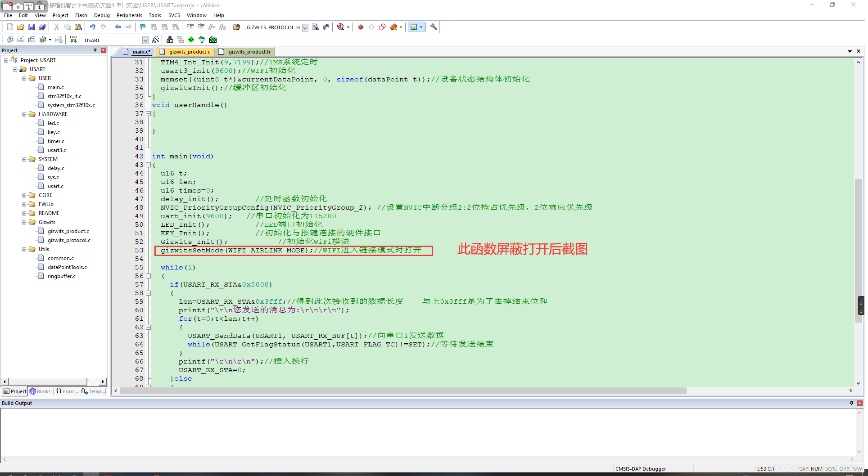Collapse the USER folder in project tree

pyautogui.click(x=24, y=78)
